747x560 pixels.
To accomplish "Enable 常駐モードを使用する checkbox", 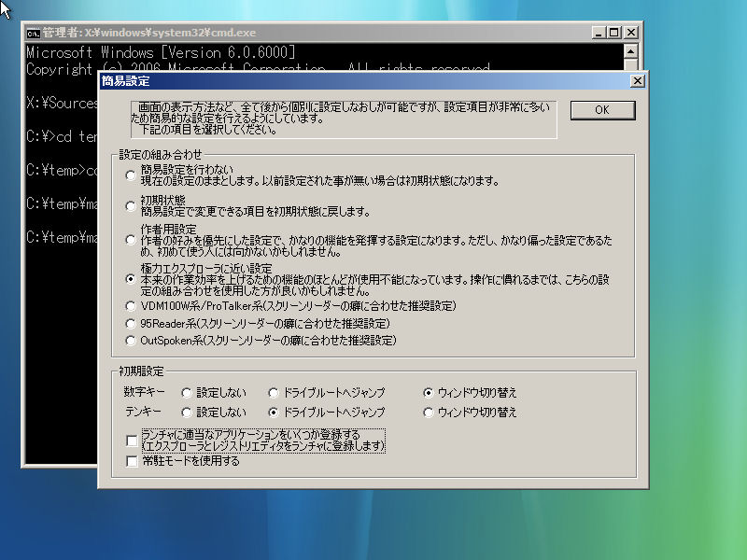I will (132, 461).
